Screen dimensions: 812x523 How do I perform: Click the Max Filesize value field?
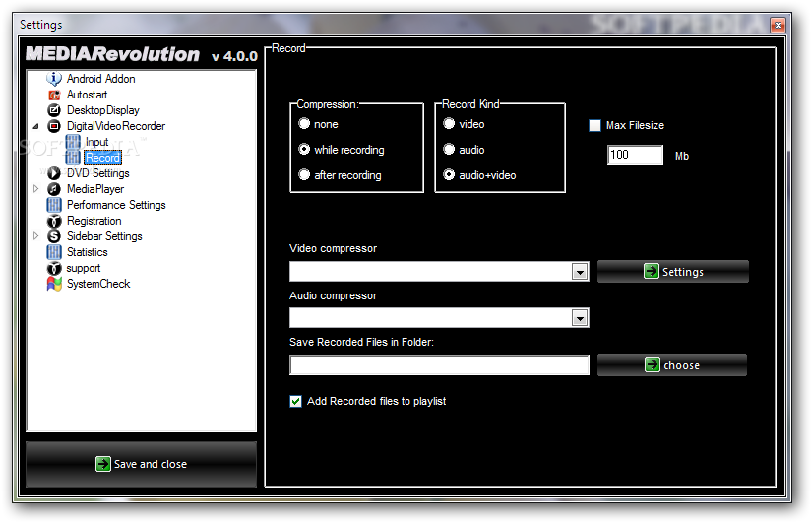tap(635, 155)
